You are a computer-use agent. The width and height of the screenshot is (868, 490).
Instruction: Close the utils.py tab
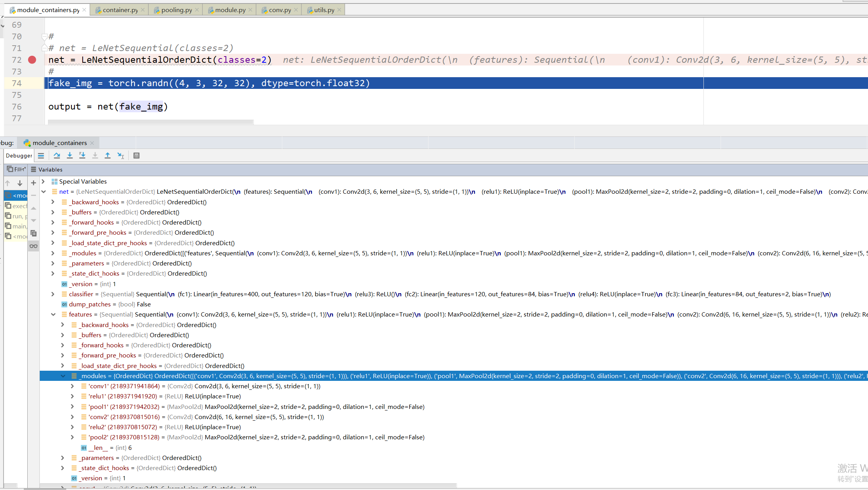click(339, 10)
